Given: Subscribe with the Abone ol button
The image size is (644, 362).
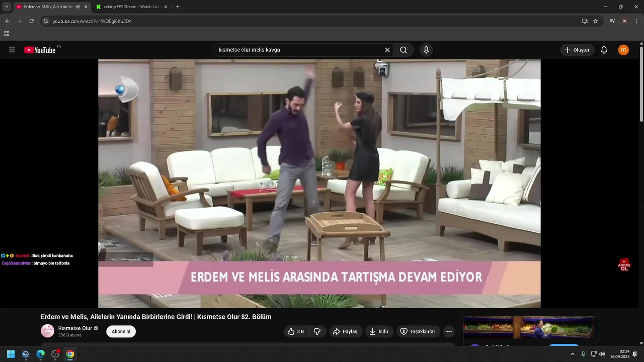Looking at the screenshot, I should (x=121, y=331).
